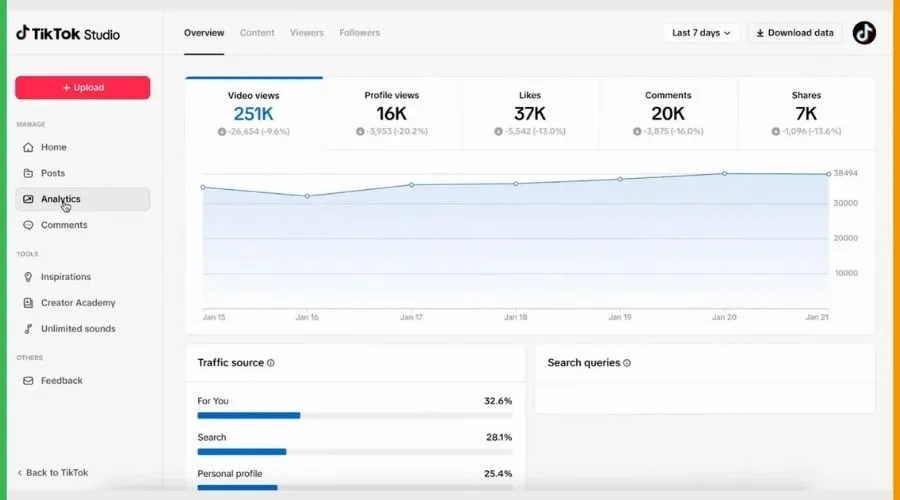Click the red Upload button
The image size is (900, 500).
pos(83,88)
